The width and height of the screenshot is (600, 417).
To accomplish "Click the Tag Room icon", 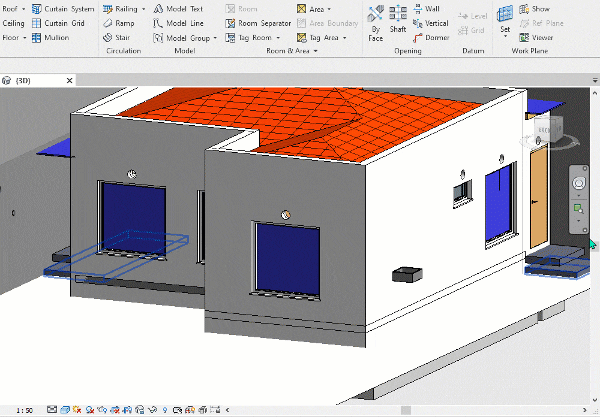I will point(230,38).
